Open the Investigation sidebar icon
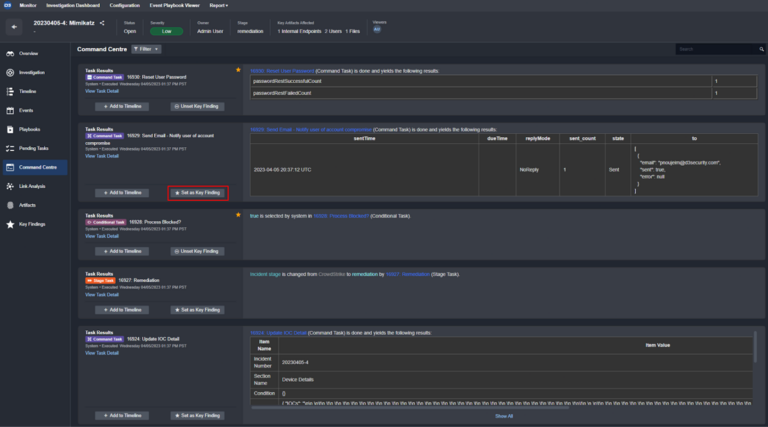The image size is (768, 427). tap(10, 72)
